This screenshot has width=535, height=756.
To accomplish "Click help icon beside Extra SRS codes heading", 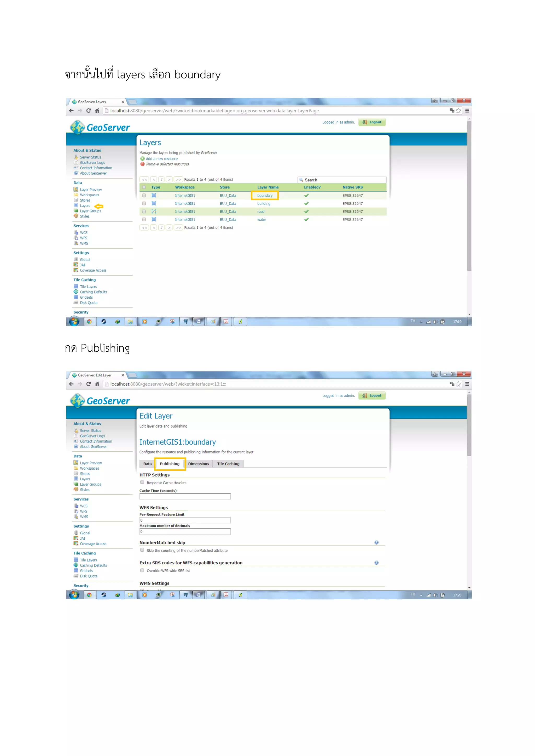I will coord(376,563).
